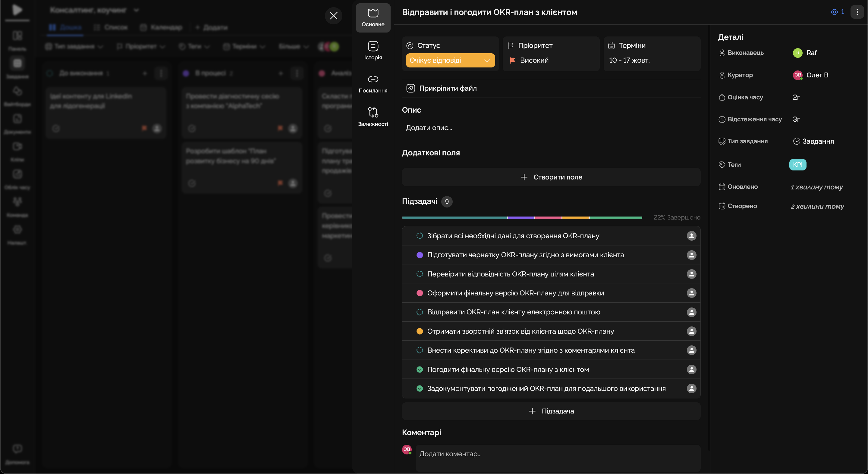Expand the Очікує відповіді status dropdown
868x474 pixels.
pyautogui.click(x=450, y=61)
